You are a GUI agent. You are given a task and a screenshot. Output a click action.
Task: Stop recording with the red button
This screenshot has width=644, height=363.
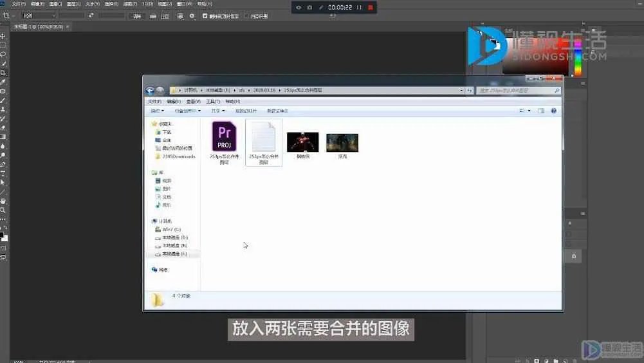point(371,7)
